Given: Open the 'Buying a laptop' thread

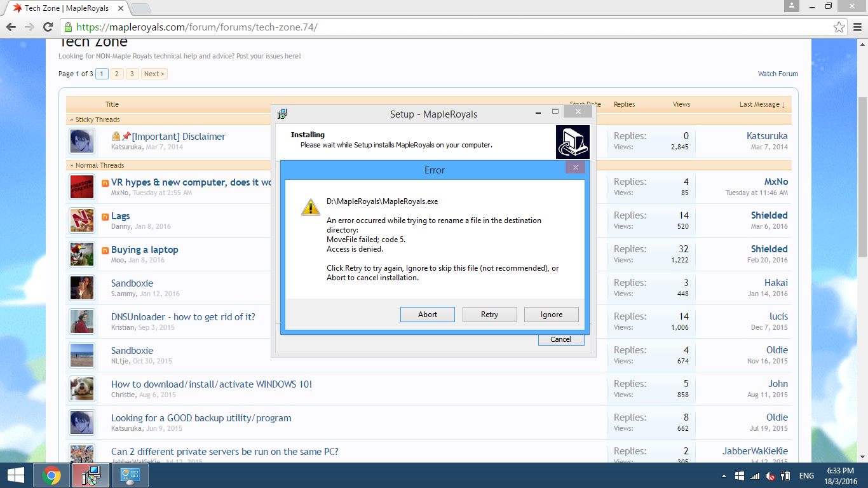Looking at the screenshot, I should click(x=144, y=250).
